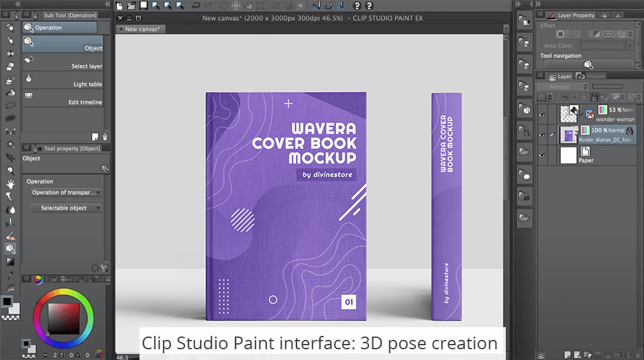Select the Layer Property tab

[571, 15]
